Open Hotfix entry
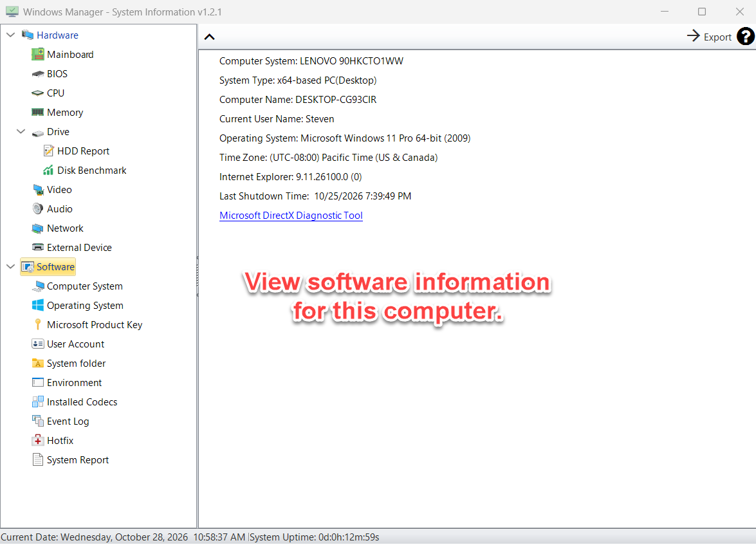756x545 pixels. [x=60, y=440]
